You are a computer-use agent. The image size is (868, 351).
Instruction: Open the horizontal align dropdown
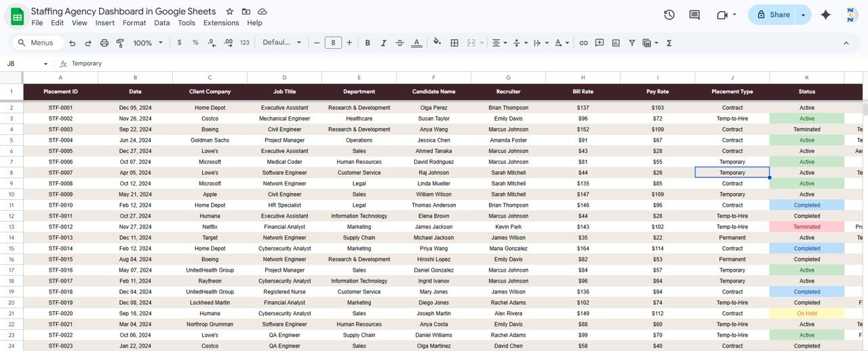499,43
